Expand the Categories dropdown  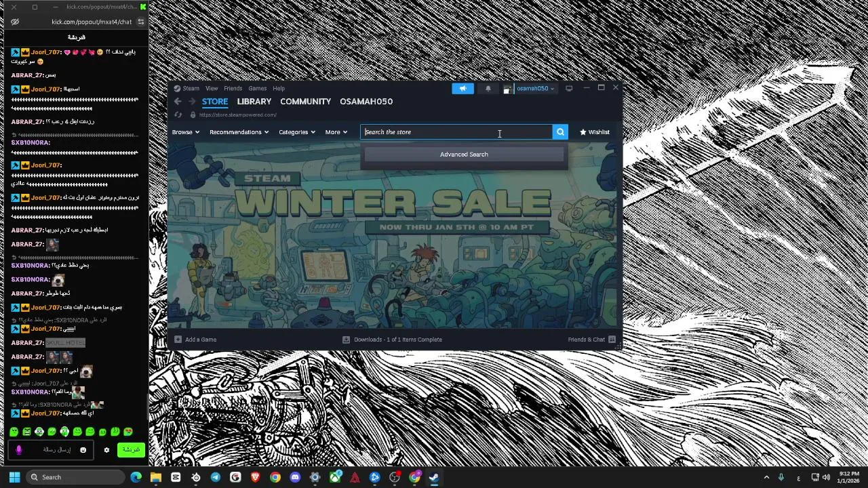[x=296, y=132]
